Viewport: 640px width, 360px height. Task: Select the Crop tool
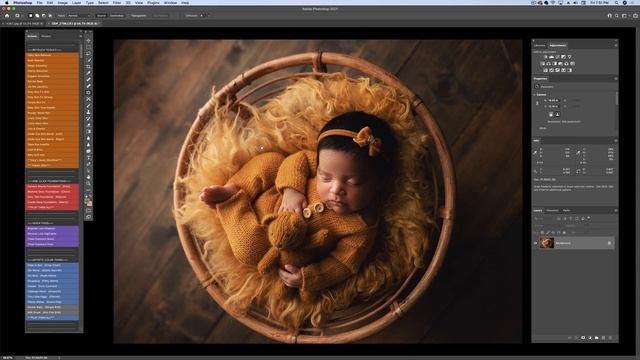[89, 67]
